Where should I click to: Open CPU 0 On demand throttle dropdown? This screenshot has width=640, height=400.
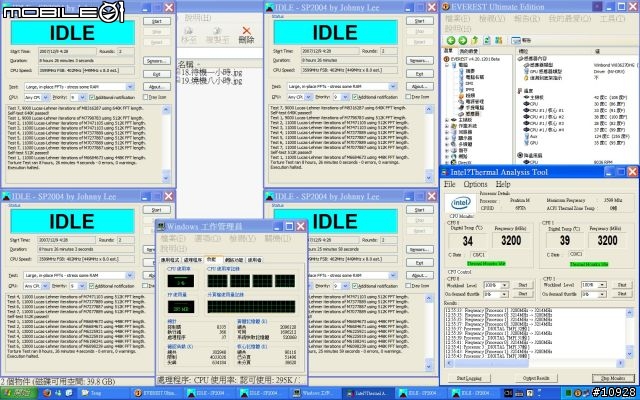tap(504, 294)
